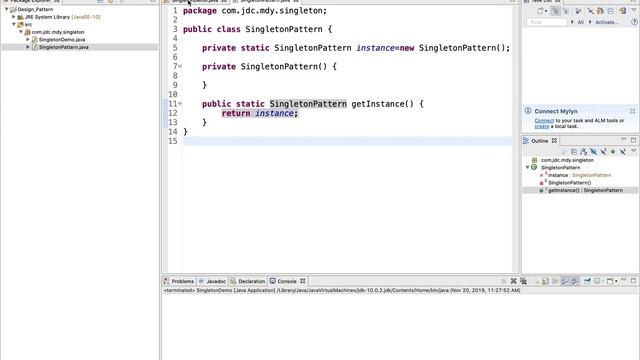This screenshot has width=640, height=360.
Task: Collapse the com.jdc.mdy.singleton package node
Action: click(x=21, y=31)
